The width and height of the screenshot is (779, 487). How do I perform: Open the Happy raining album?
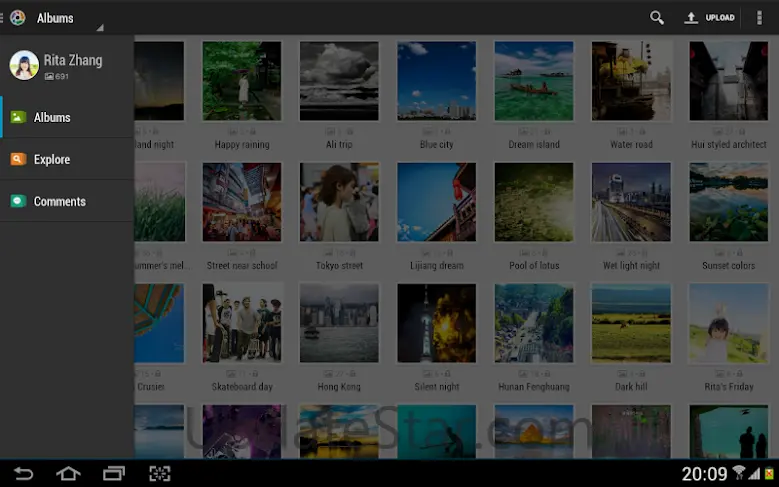241,81
